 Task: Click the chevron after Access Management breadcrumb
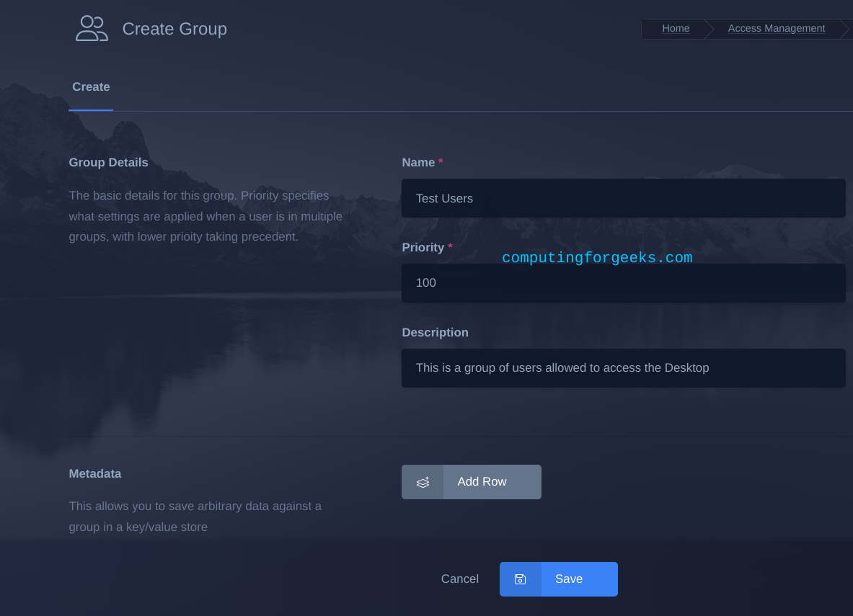pos(844,29)
